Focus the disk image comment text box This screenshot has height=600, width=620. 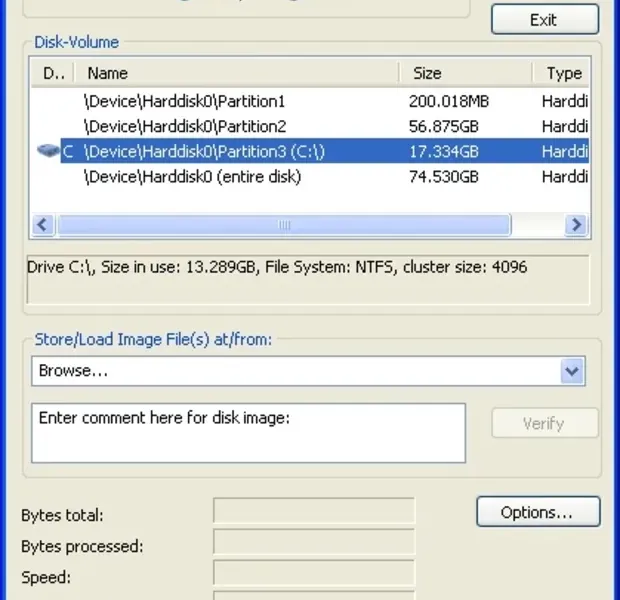click(248, 433)
